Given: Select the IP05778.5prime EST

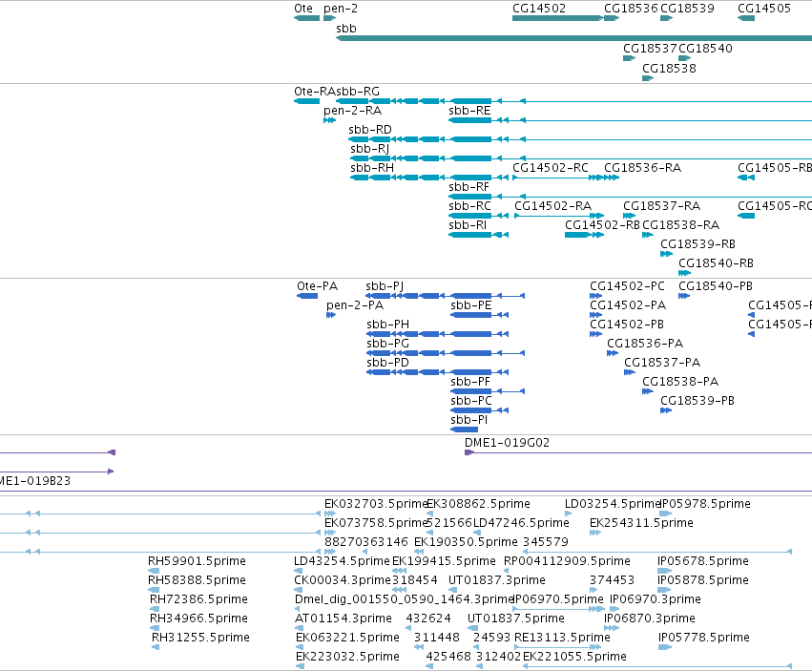Looking at the screenshot, I should click(x=665, y=647).
